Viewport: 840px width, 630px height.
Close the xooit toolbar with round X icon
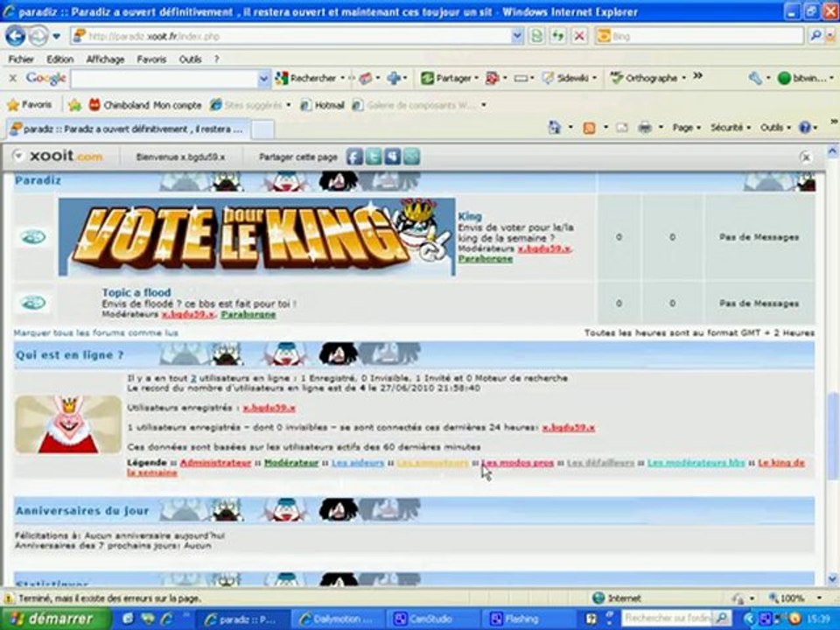point(805,157)
